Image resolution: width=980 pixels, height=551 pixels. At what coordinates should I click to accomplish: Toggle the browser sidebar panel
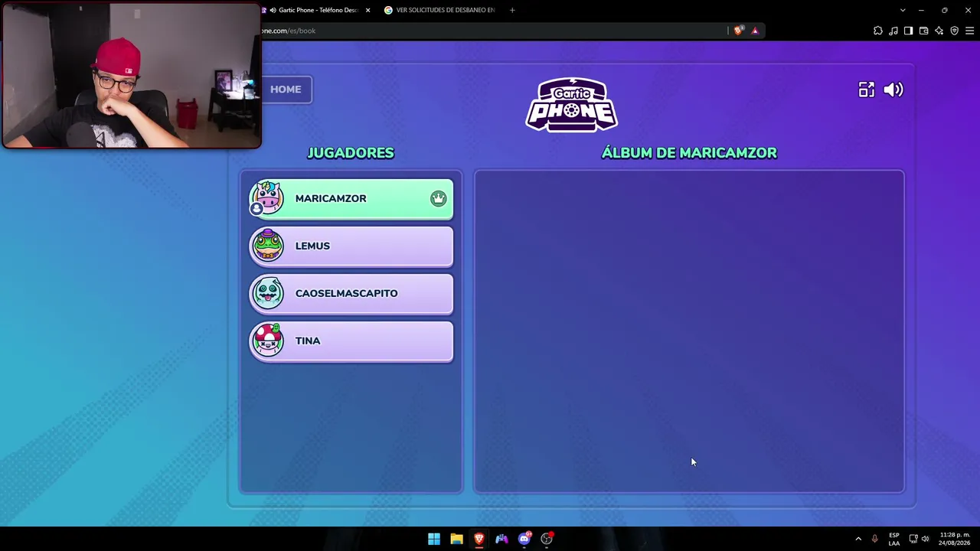[x=908, y=31]
